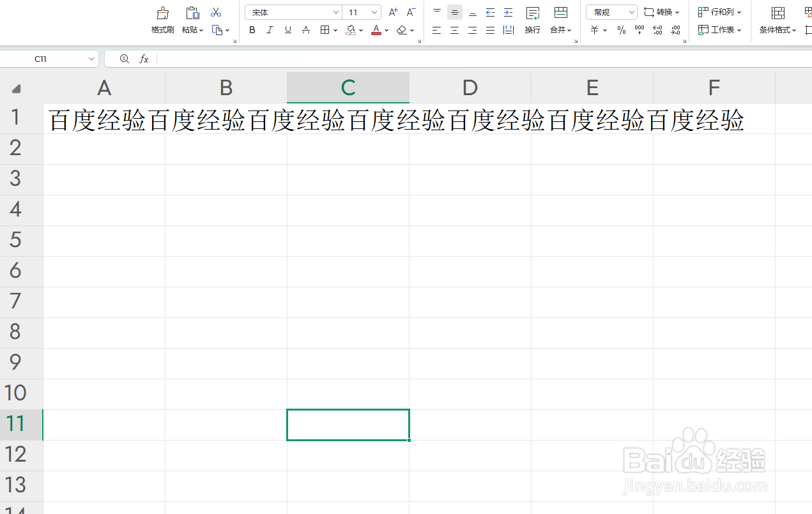
Task: Open the font name dropdown
Action: [x=336, y=11]
